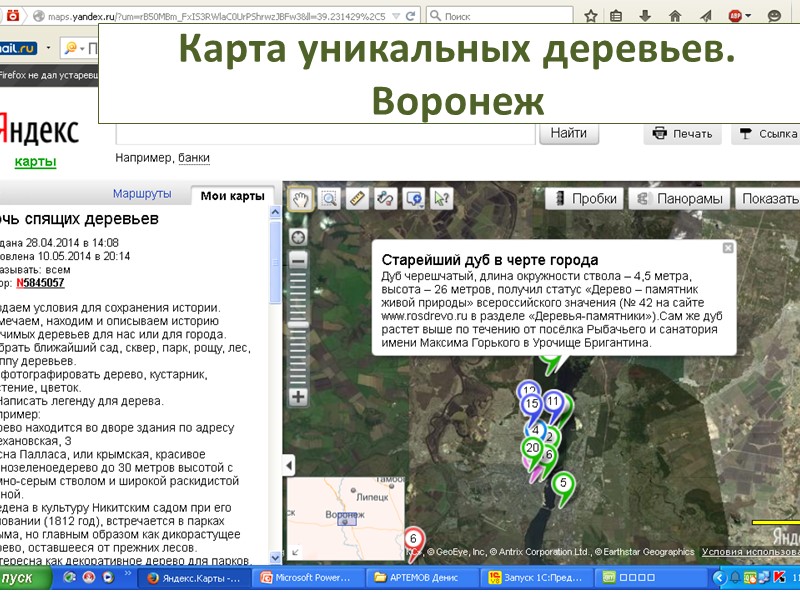Open the Adblock Plus ABP icon
Screen dimensions: 800x600
[735, 16]
